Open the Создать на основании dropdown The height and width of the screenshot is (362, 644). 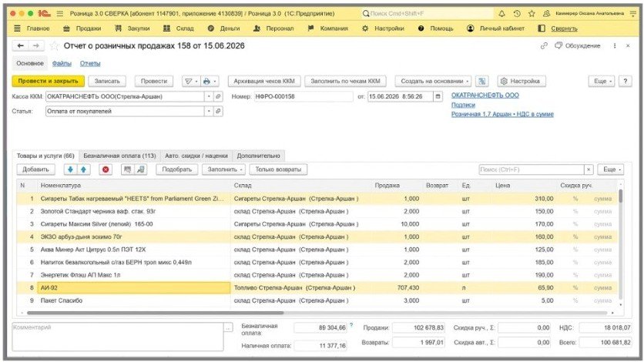[433, 82]
